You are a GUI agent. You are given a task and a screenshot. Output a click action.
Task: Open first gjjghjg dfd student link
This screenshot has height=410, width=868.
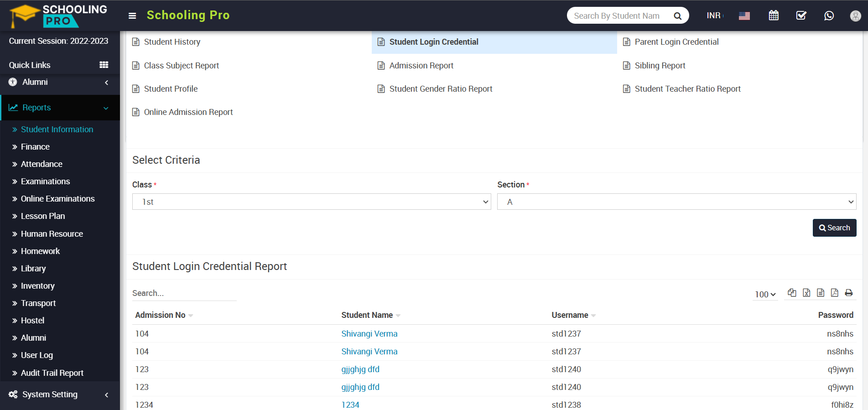point(360,369)
